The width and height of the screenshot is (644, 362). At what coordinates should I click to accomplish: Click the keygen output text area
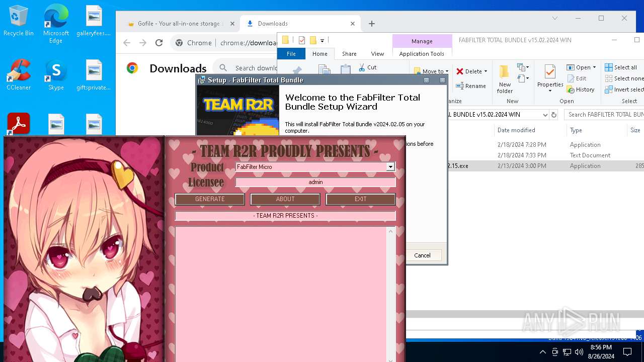pyautogui.click(x=281, y=294)
